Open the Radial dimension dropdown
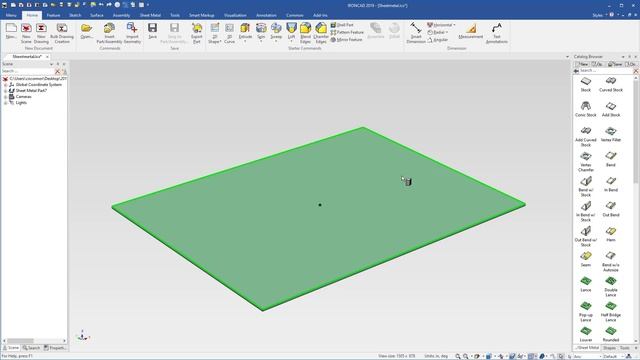 [x=447, y=32]
